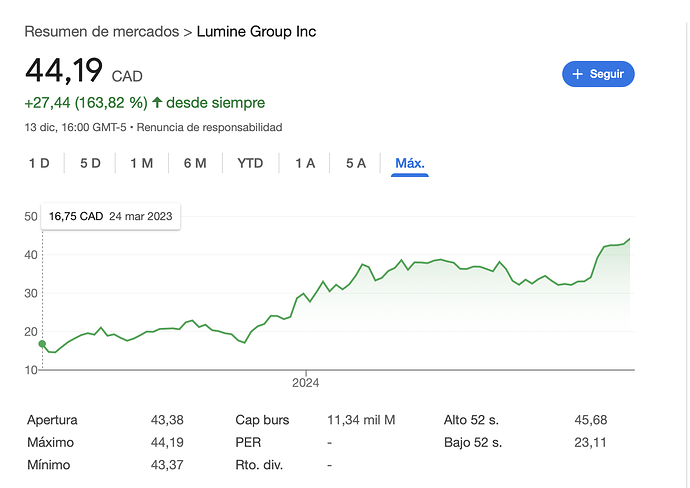Click the chart tooltip showing 16,75 CAD
The height and width of the screenshot is (488, 690).
110,216
